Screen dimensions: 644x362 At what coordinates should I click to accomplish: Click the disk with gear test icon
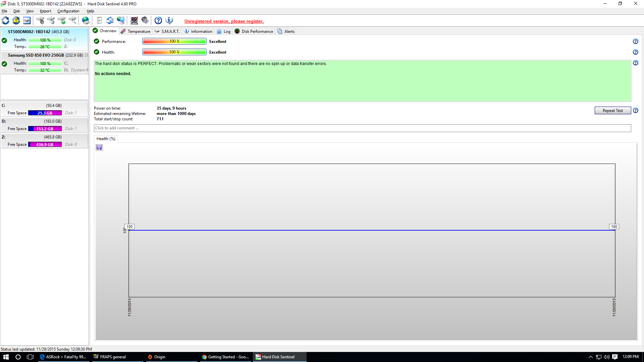(40, 20)
